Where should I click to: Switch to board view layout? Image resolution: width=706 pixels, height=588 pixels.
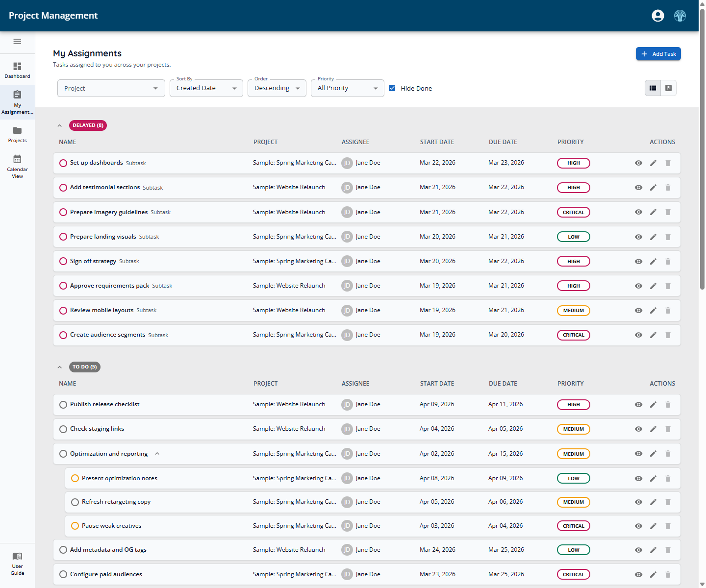point(668,88)
